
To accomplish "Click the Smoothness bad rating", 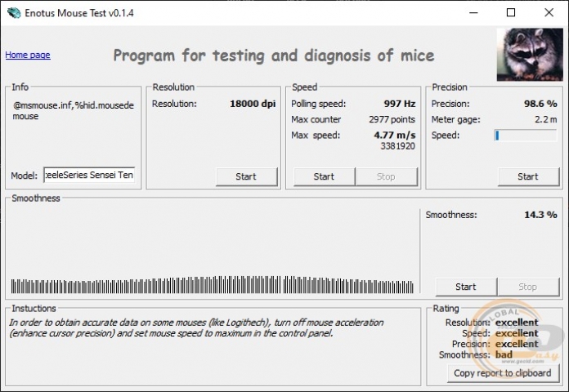I will click(504, 354).
